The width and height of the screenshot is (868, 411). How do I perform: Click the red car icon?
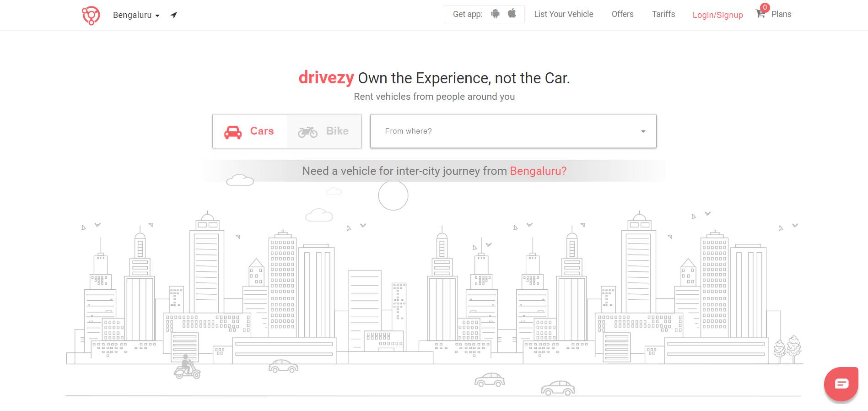[233, 132]
